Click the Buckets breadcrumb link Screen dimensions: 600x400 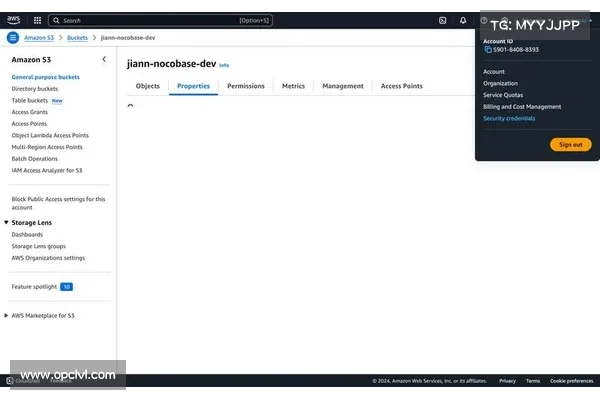77,38
